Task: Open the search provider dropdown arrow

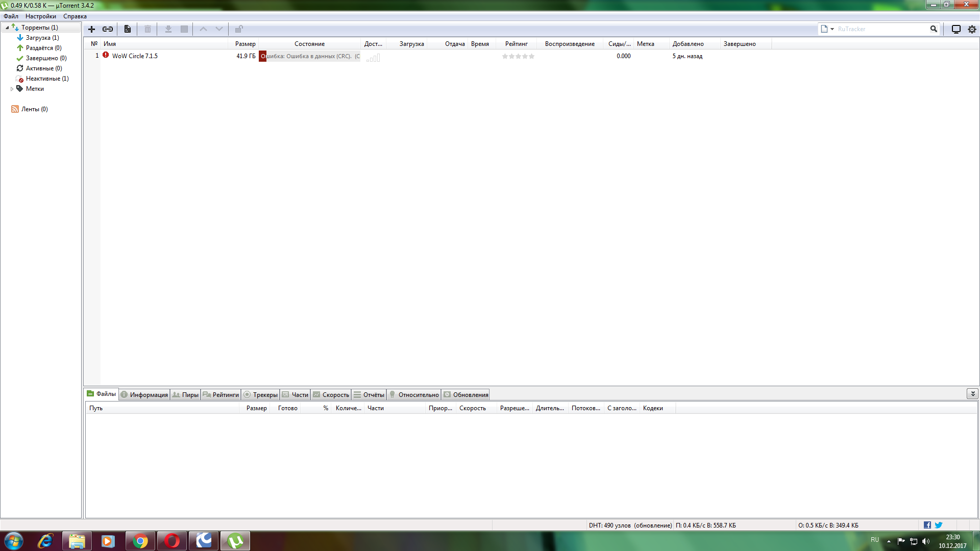Action: tap(832, 29)
